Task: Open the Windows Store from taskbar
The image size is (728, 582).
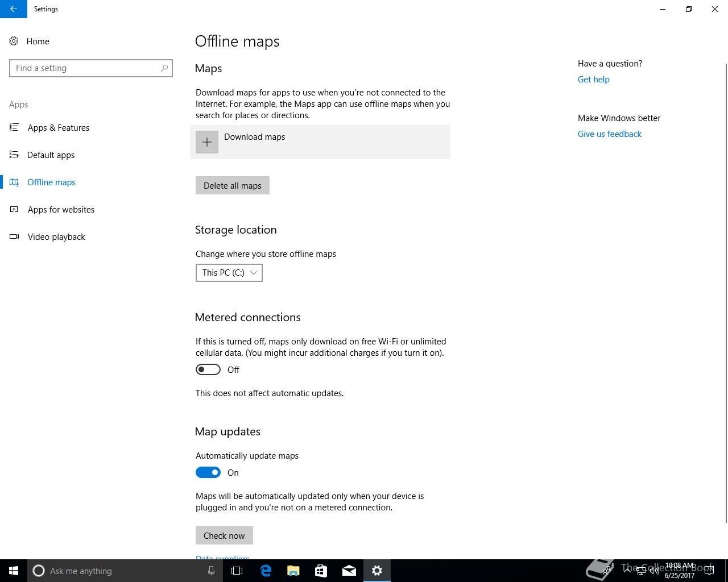Action: point(321,571)
